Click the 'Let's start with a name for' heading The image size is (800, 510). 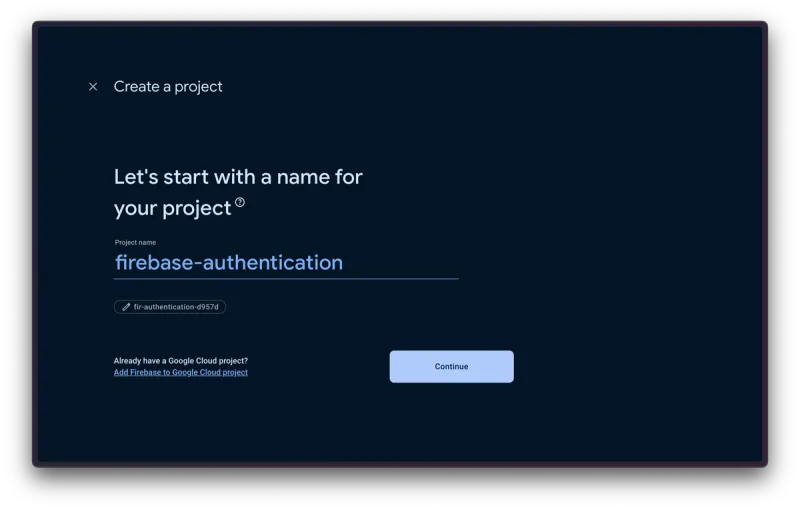click(238, 177)
